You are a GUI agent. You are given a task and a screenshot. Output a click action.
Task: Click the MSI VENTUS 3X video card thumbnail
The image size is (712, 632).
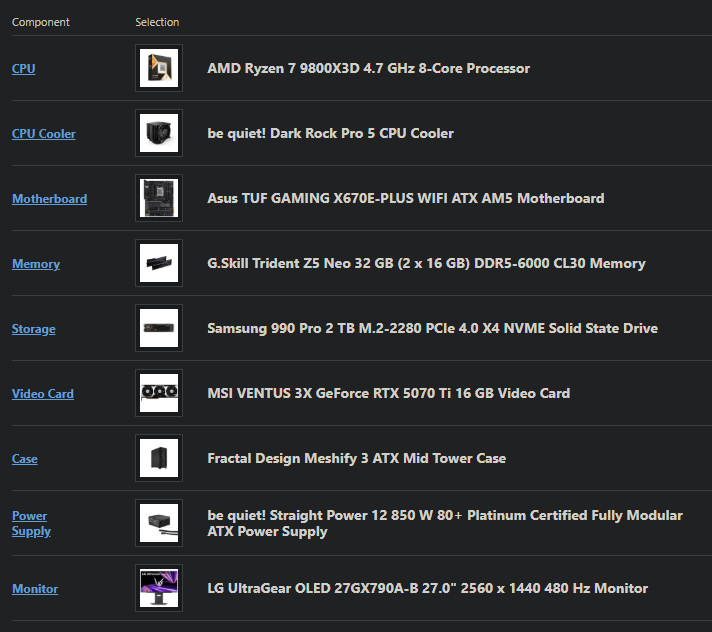pyautogui.click(x=159, y=393)
